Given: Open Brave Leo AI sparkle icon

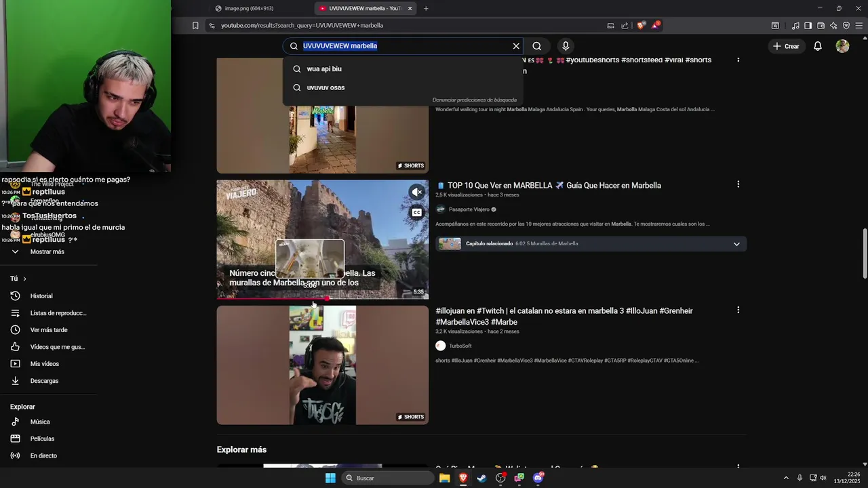Looking at the screenshot, I should tap(833, 26).
